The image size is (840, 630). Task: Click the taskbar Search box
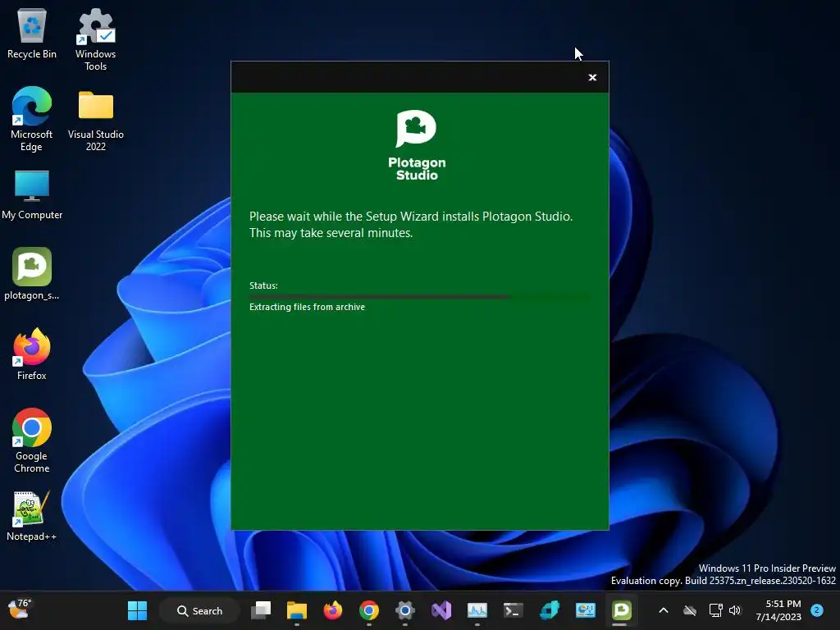(x=199, y=610)
